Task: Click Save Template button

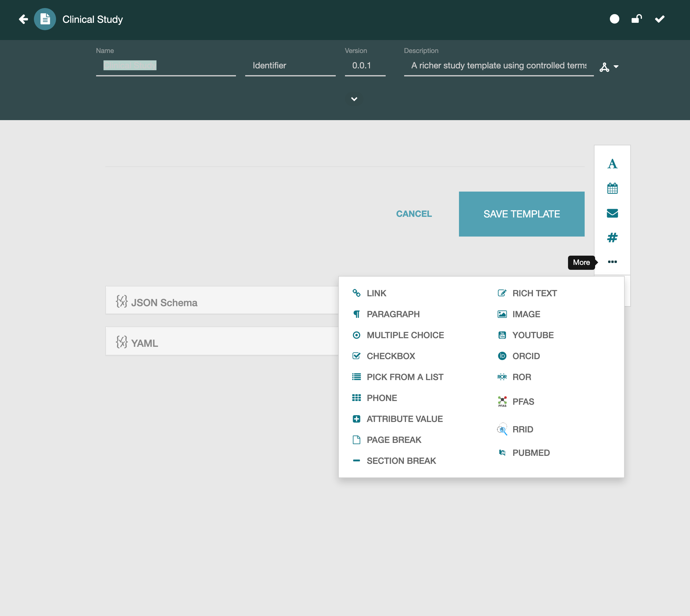Action: click(x=522, y=214)
